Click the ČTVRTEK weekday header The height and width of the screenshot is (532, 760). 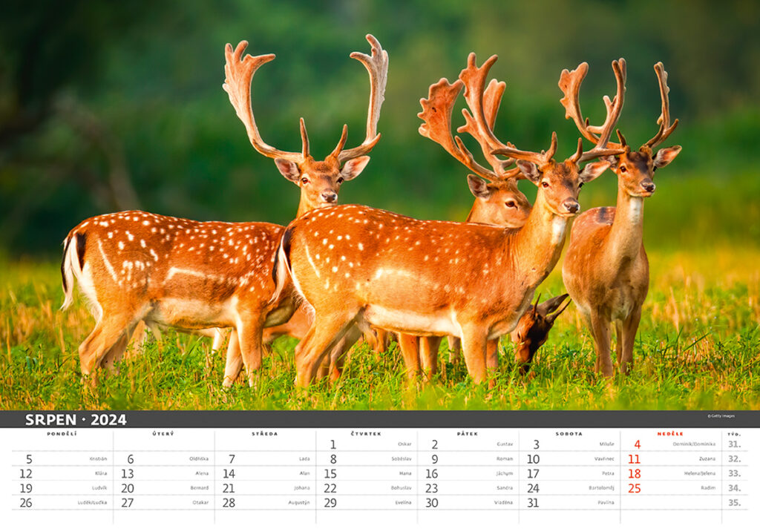click(366, 433)
